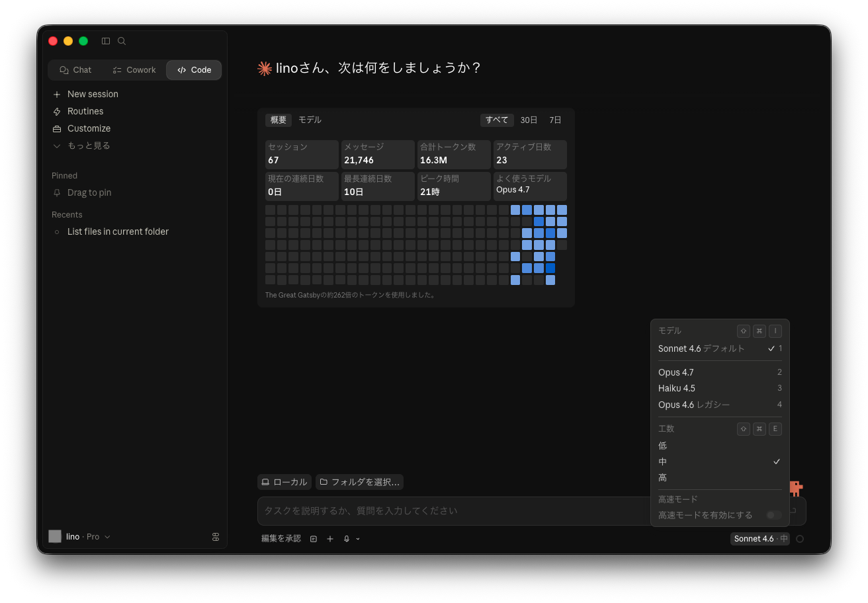The width and height of the screenshot is (868, 603).
Task: Click the よく使うモデル Opus 4.7 card
Action: coord(530,186)
